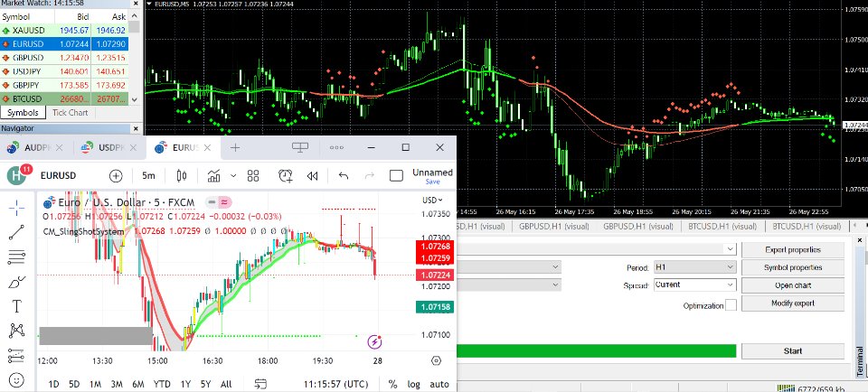Expand the indicators dropdown arrow
Viewport: 868px width, 392px height.
233,176
